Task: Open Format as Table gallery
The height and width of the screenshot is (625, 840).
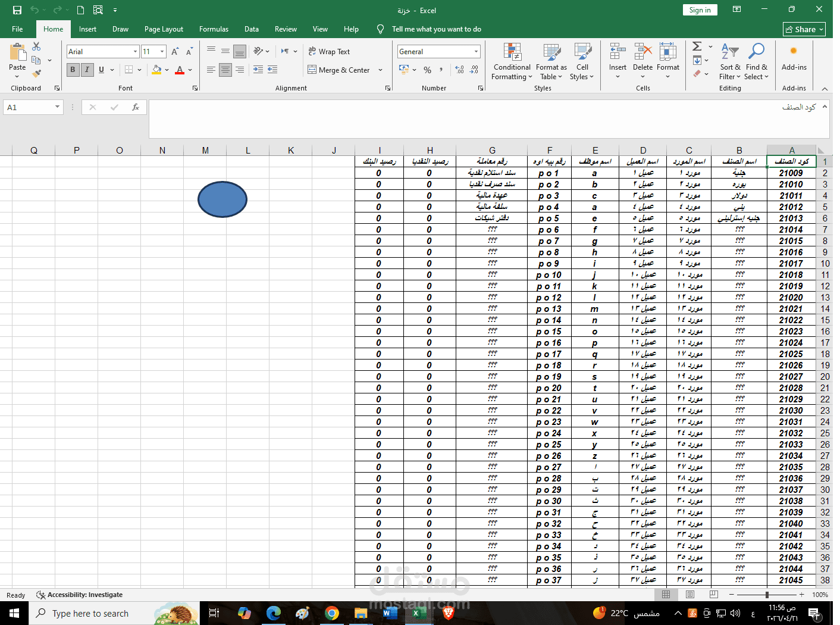Action: [x=551, y=61]
